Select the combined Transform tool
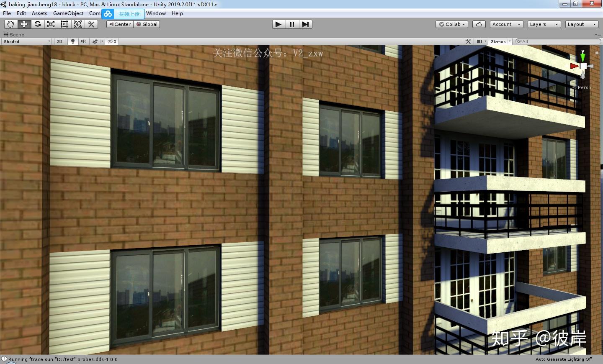The height and width of the screenshot is (364, 603). 77,24
